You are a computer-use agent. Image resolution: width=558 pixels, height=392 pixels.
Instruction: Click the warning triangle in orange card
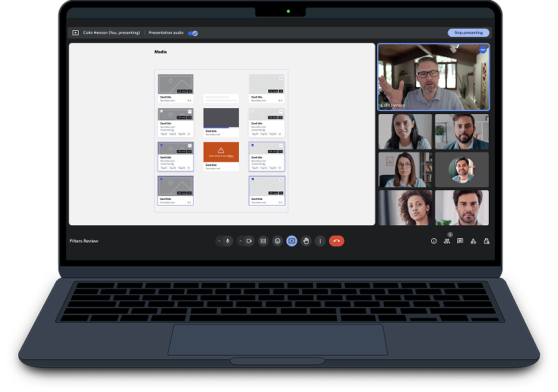221,150
